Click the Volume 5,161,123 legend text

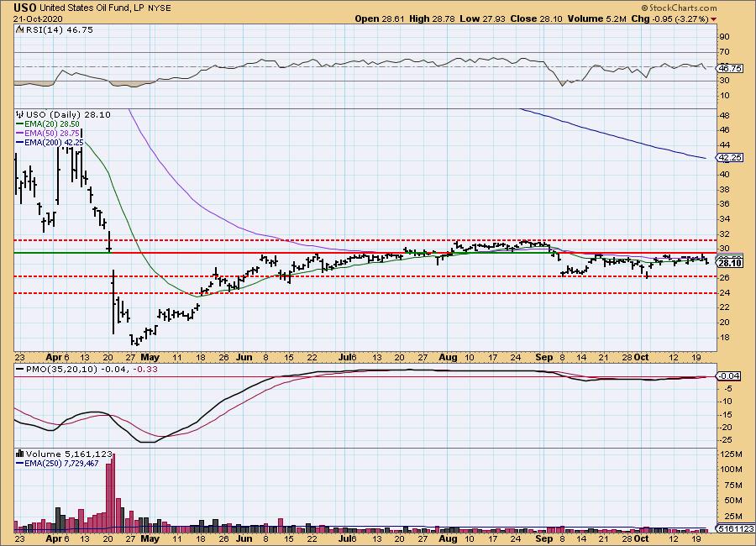(x=69, y=454)
